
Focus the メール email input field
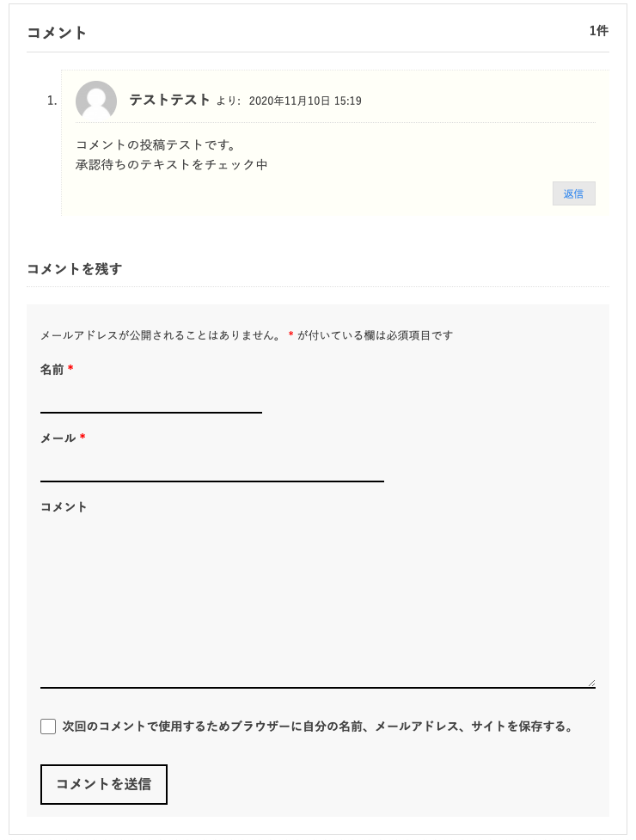pos(211,468)
